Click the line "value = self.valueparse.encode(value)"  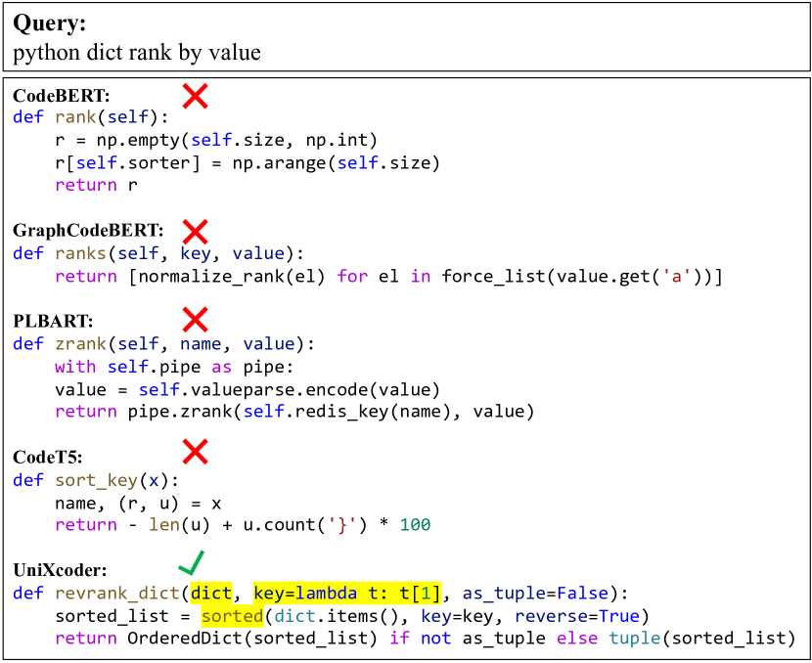pos(247,390)
